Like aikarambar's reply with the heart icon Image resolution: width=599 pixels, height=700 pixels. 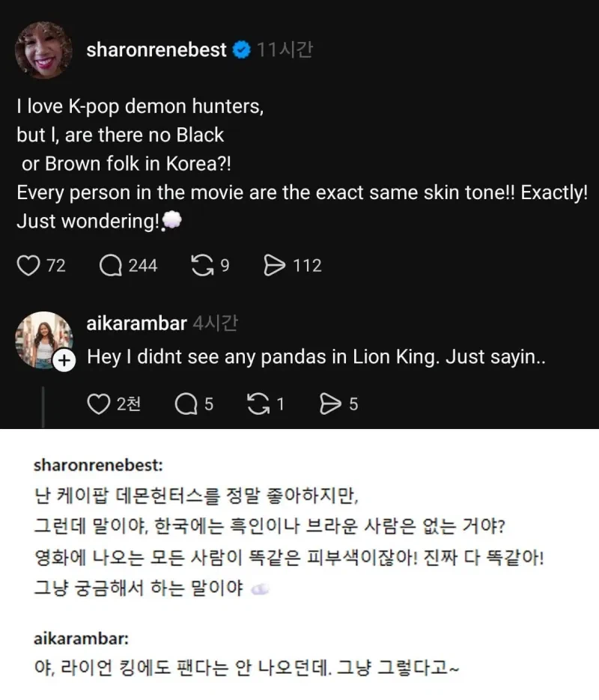98,404
